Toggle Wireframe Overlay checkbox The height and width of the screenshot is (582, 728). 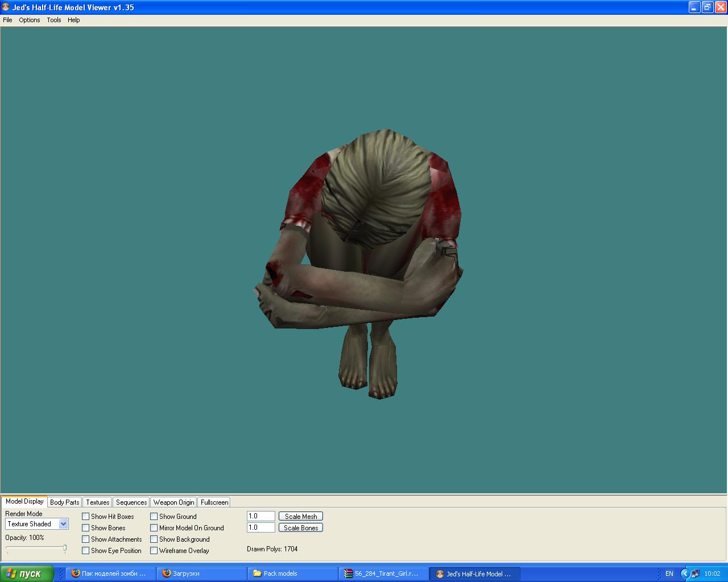[x=154, y=551]
